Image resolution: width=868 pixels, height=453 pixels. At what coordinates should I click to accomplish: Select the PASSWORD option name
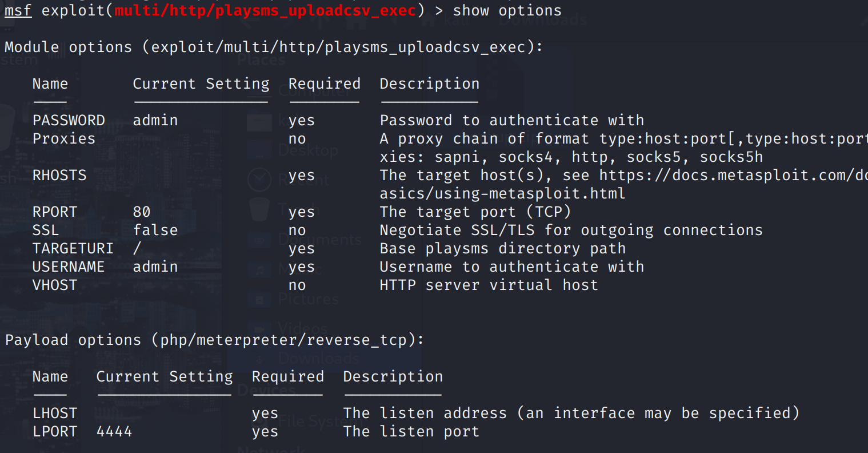[x=69, y=120]
